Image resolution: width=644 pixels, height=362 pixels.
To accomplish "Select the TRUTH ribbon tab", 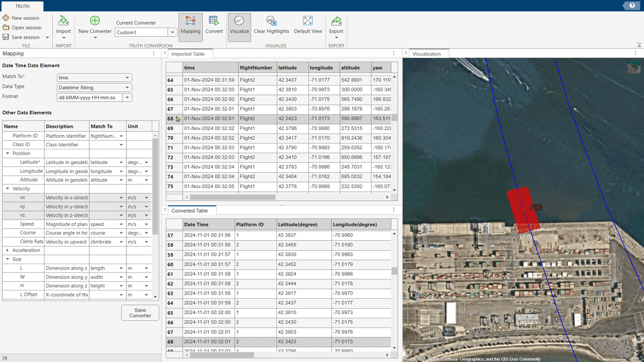I will tap(22, 5).
